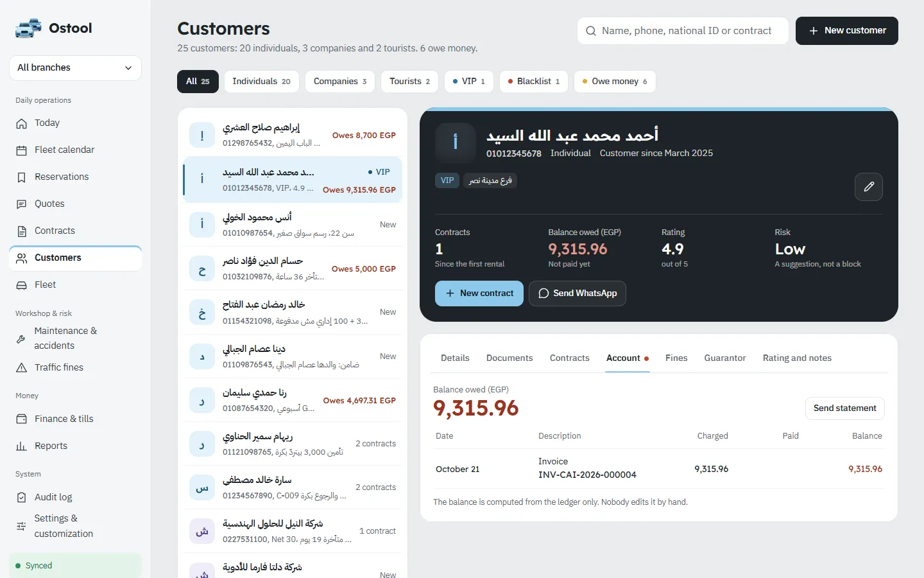Filter by Companies 3
The height and width of the screenshot is (578, 924).
coord(340,82)
